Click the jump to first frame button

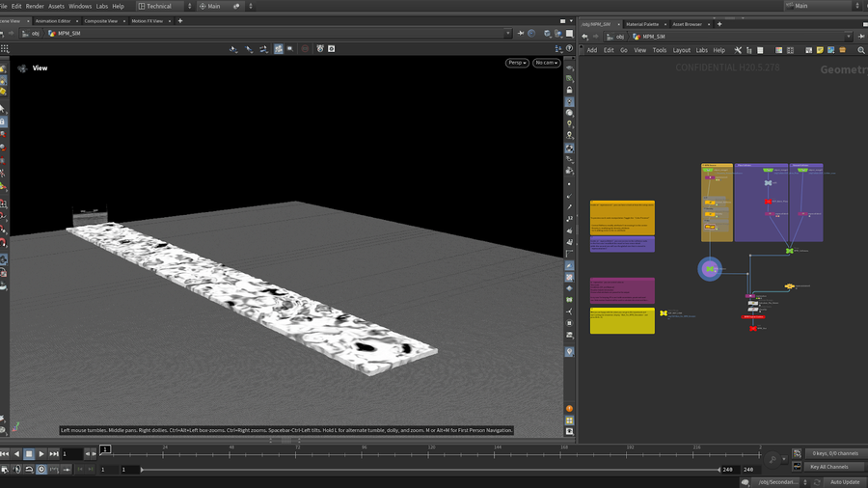point(5,453)
